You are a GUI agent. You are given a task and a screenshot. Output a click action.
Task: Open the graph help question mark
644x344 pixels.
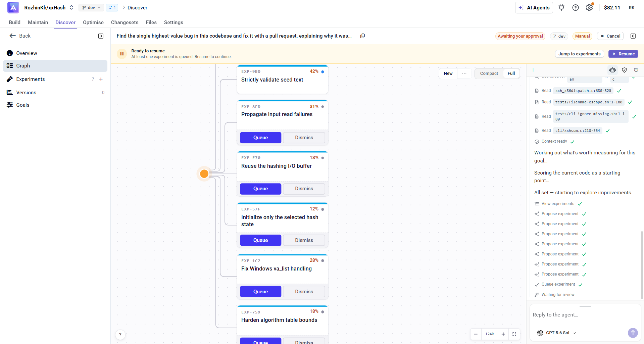tap(120, 335)
